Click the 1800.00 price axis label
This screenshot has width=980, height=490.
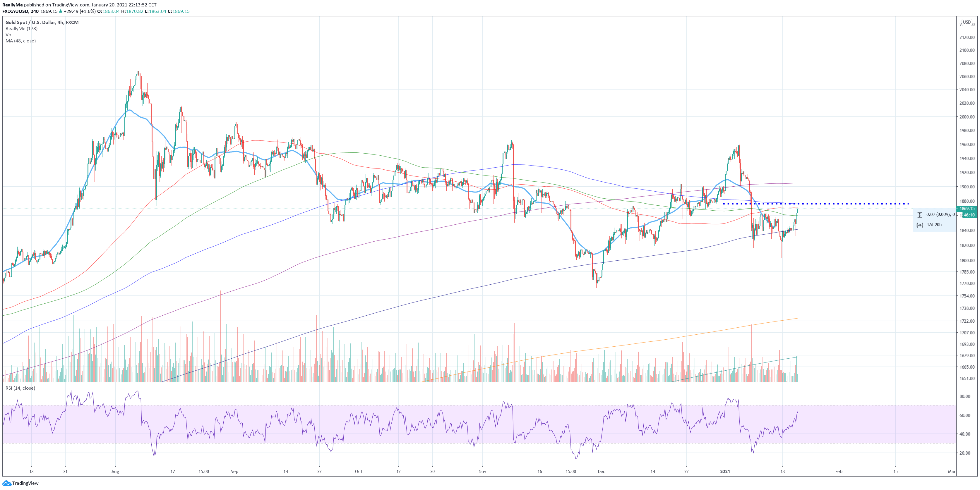tap(967, 260)
